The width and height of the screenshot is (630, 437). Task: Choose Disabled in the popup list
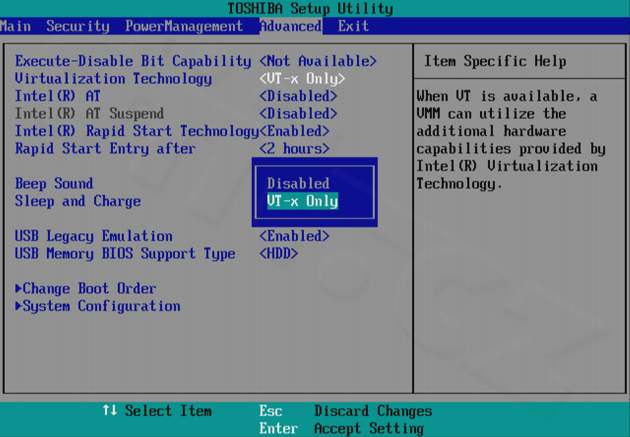pos(298,184)
